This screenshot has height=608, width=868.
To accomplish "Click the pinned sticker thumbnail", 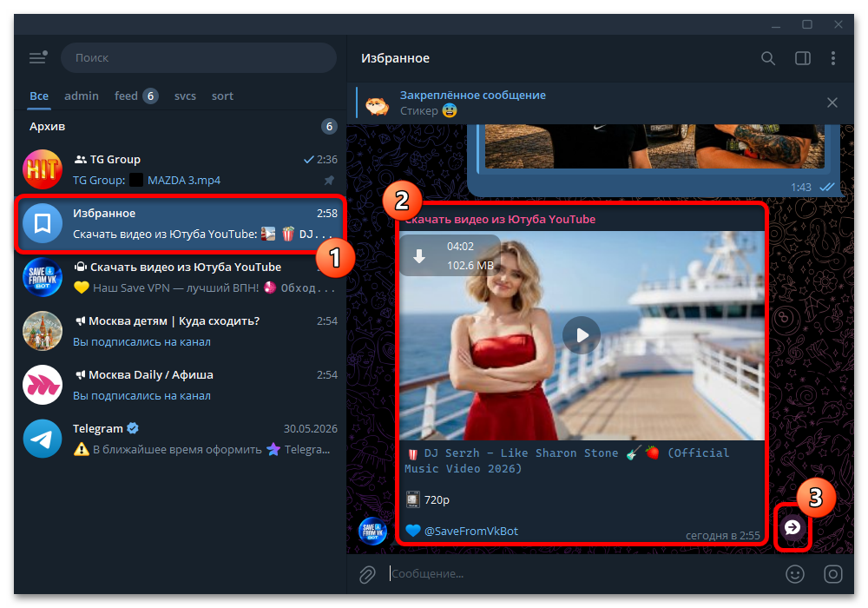I will pos(378,104).
